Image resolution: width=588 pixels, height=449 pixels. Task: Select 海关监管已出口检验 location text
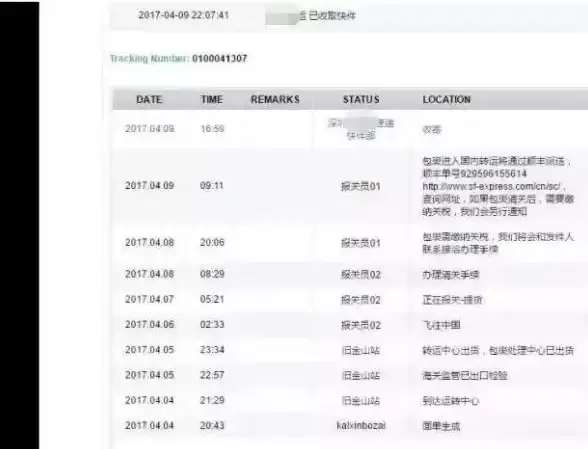pos(465,375)
